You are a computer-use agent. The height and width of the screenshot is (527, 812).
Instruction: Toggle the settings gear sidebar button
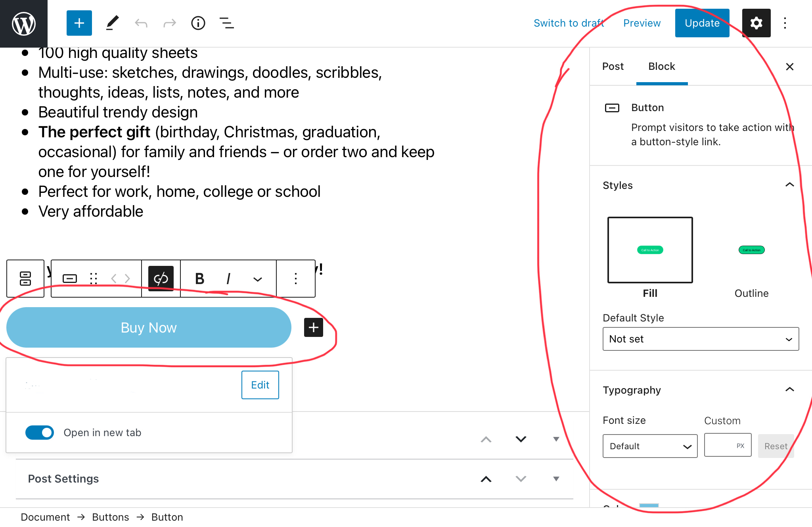click(x=756, y=23)
